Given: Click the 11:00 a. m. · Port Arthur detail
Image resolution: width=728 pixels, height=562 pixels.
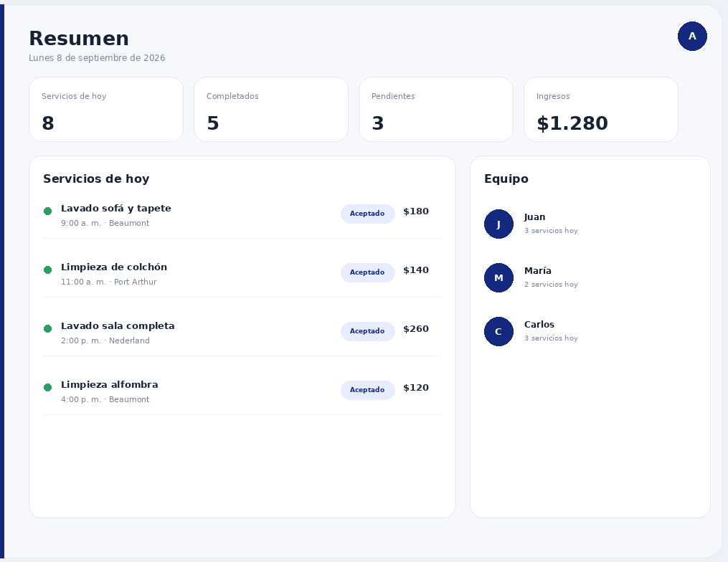Looking at the screenshot, I should coord(109,282).
